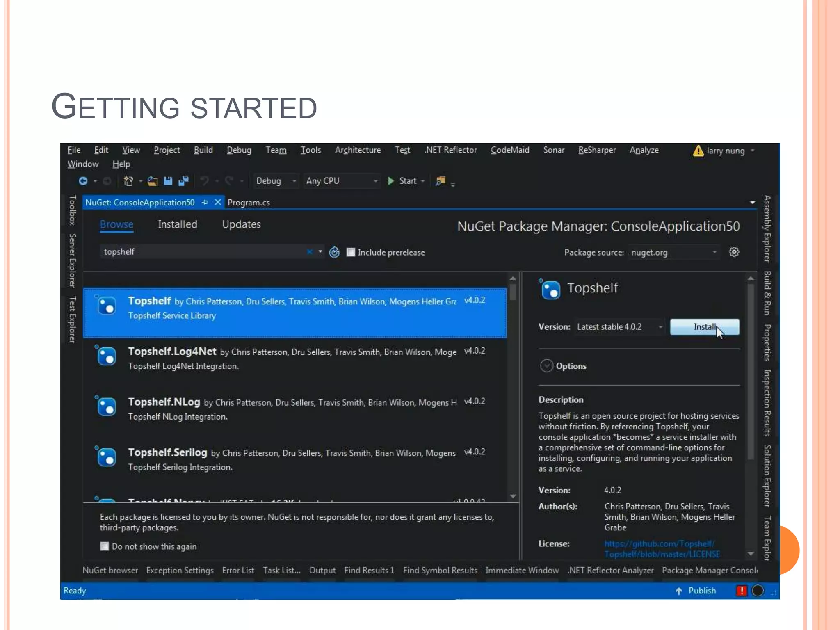Open the Tools menu
The width and height of the screenshot is (840, 630).
311,150
